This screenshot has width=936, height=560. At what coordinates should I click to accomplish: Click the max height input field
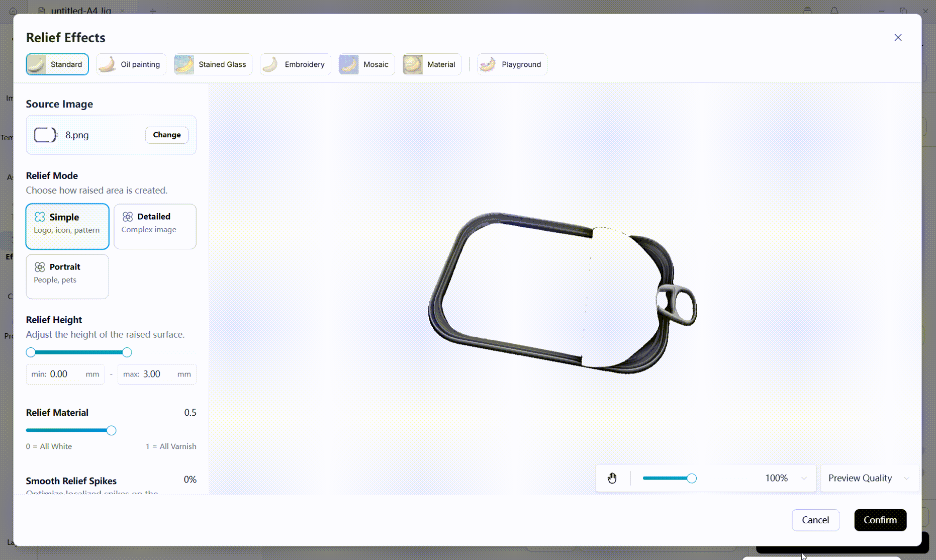[157, 374]
